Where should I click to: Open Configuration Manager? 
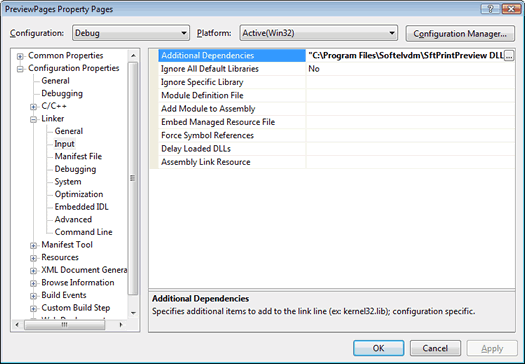(460, 33)
